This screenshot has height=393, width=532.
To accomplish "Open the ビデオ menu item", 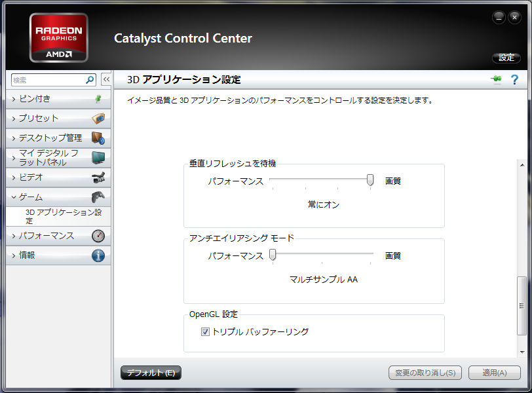I will [x=58, y=178].
